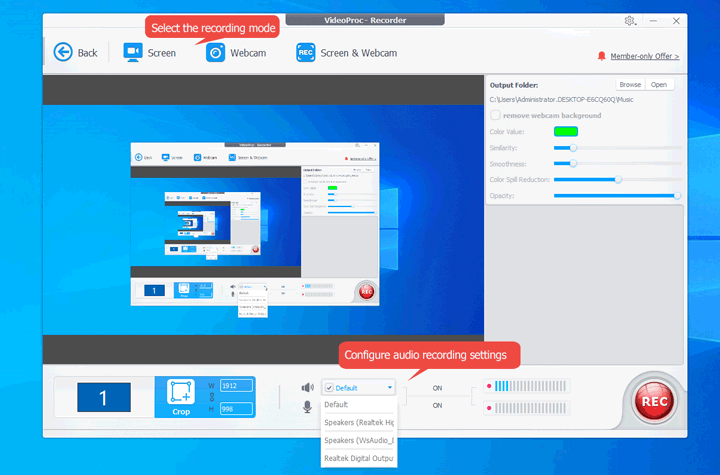Select Speakers (WsAudio) audio device
The width and height of the screenshot is (720, 475).
click(359, 440)
